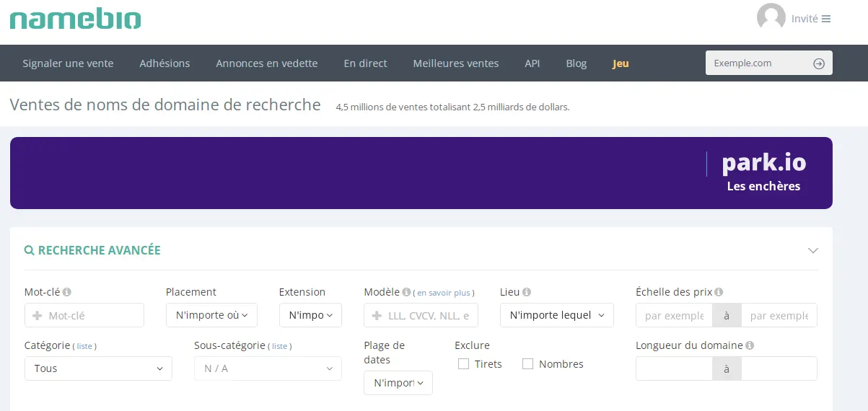Click the magnifier icon beside Recherche Avancée
This screenshot has height=411, width=868.
pos(29,251)
